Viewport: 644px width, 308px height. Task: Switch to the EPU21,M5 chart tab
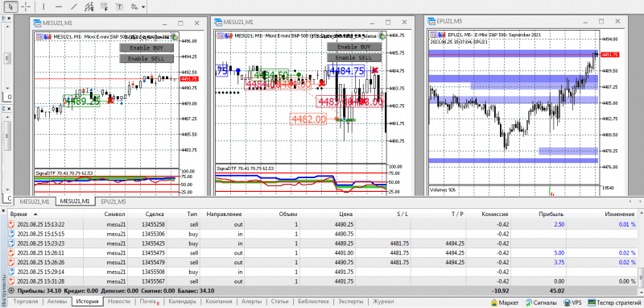pos(114,202)
